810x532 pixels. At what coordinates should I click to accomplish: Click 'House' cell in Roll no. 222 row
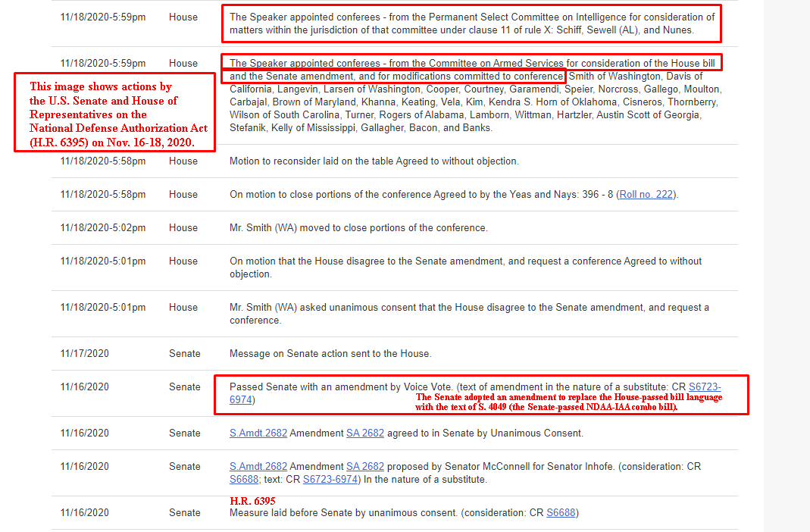(183, 195)
